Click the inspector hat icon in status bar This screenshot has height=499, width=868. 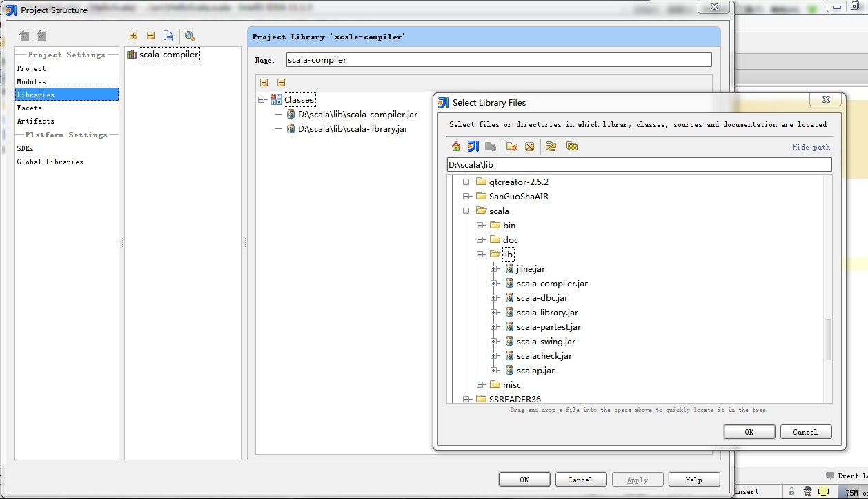pyautogui.click(x=807, y=491)
